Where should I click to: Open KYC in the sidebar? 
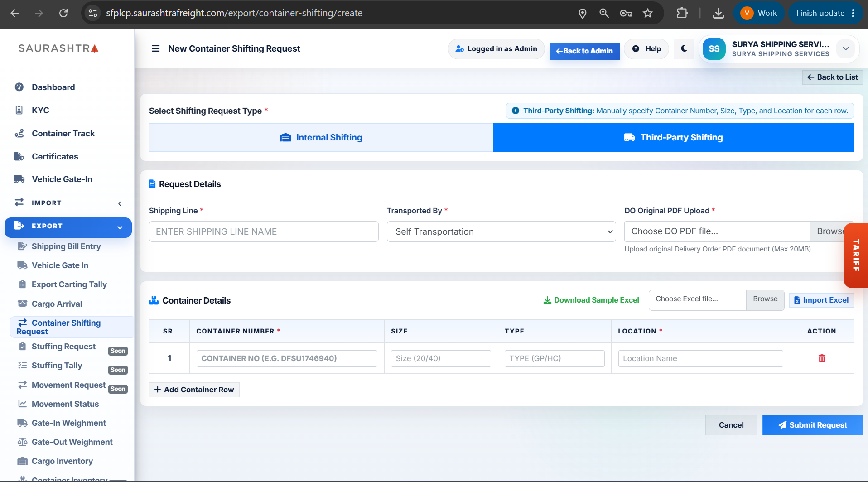pyautogui.click(x=40, y=110)
